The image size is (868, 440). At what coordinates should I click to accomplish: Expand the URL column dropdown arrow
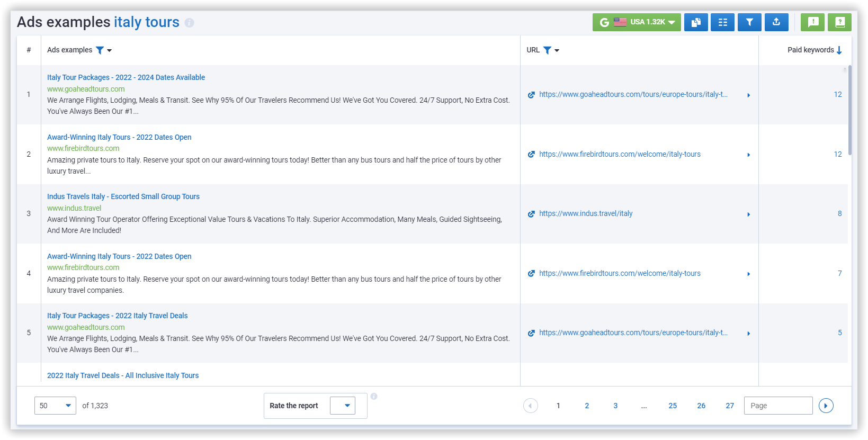click(x=557, y=51)
